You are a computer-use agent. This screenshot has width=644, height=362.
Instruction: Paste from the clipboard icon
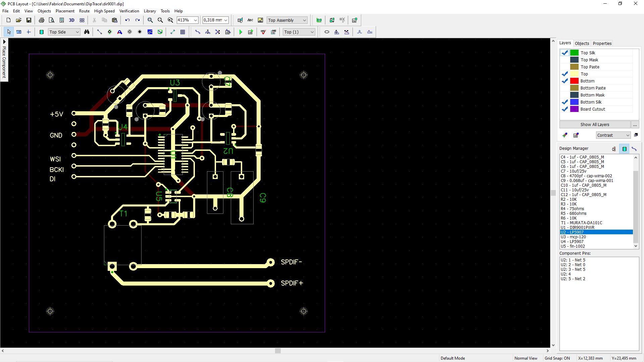[x=115, y=20]
